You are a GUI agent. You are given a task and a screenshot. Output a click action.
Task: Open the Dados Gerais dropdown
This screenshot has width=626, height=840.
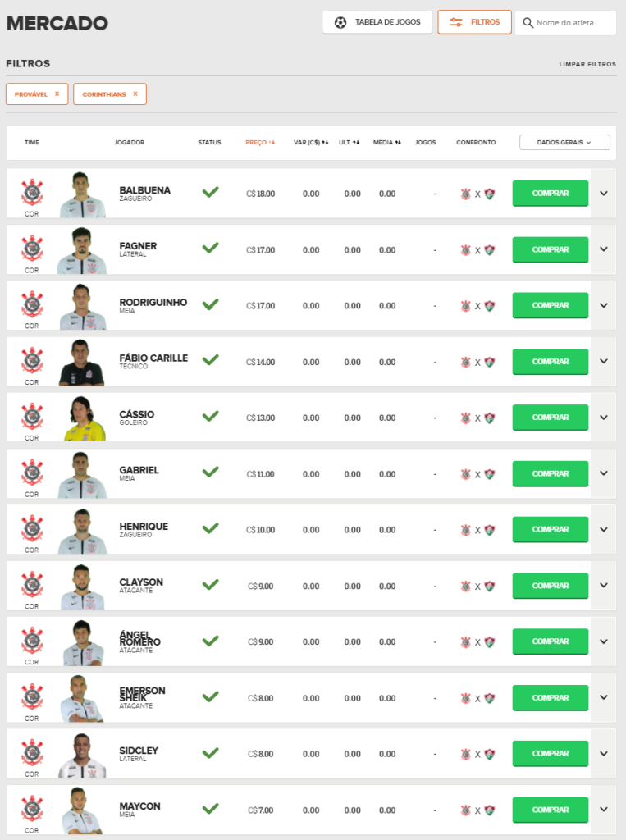coord(564,143)
